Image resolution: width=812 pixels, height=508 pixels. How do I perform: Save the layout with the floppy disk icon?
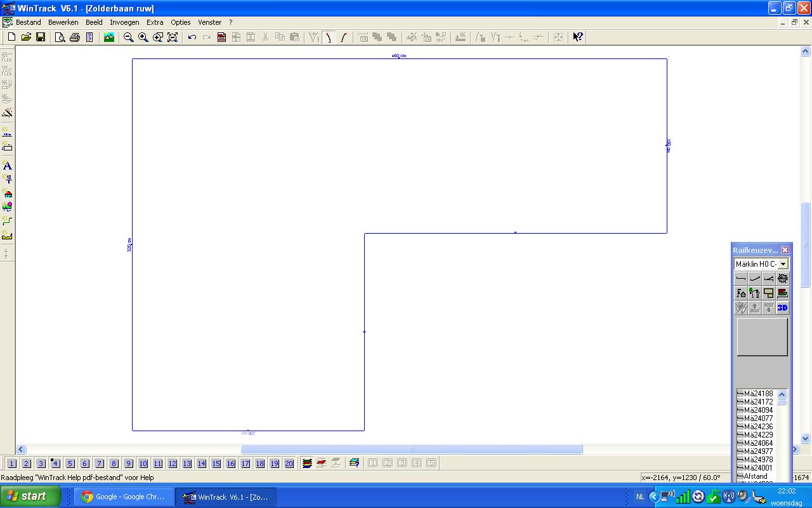(41, 37)
